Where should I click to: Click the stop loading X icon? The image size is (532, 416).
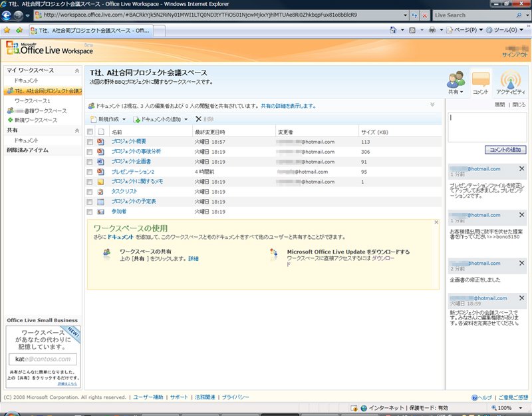coord(424,15)
